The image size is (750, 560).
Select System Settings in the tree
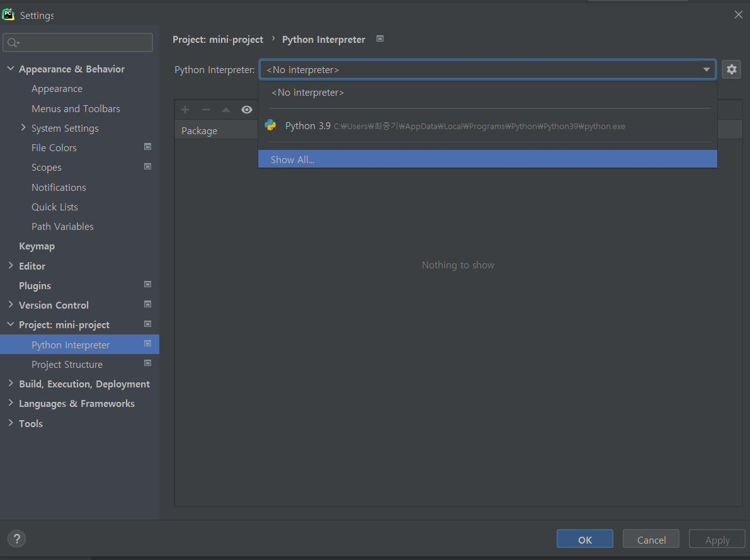[x=65, y=129]
